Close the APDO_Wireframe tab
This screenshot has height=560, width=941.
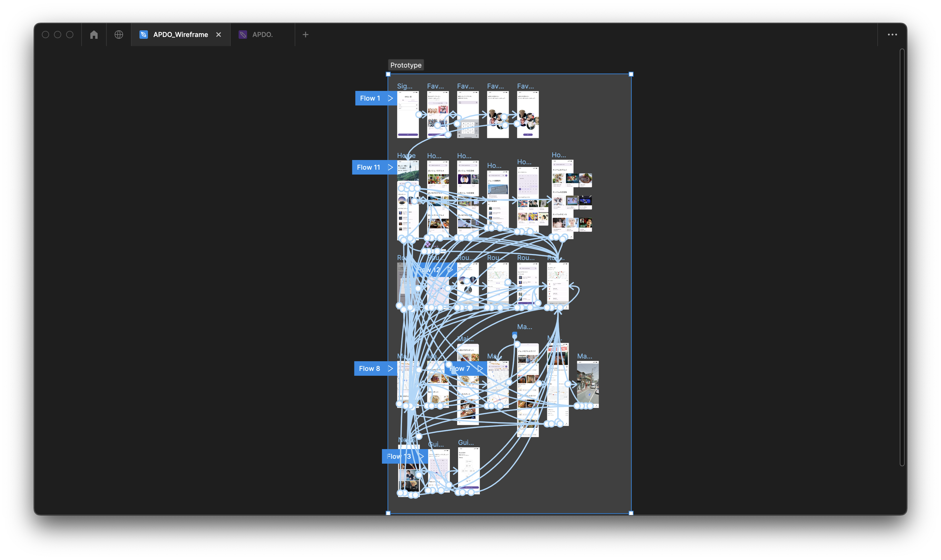pos(219,35)
